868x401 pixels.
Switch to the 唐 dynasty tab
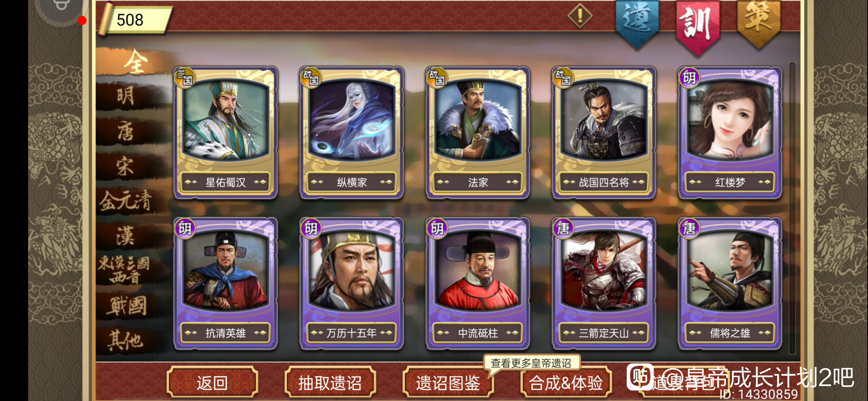click(x=126, y=132)
